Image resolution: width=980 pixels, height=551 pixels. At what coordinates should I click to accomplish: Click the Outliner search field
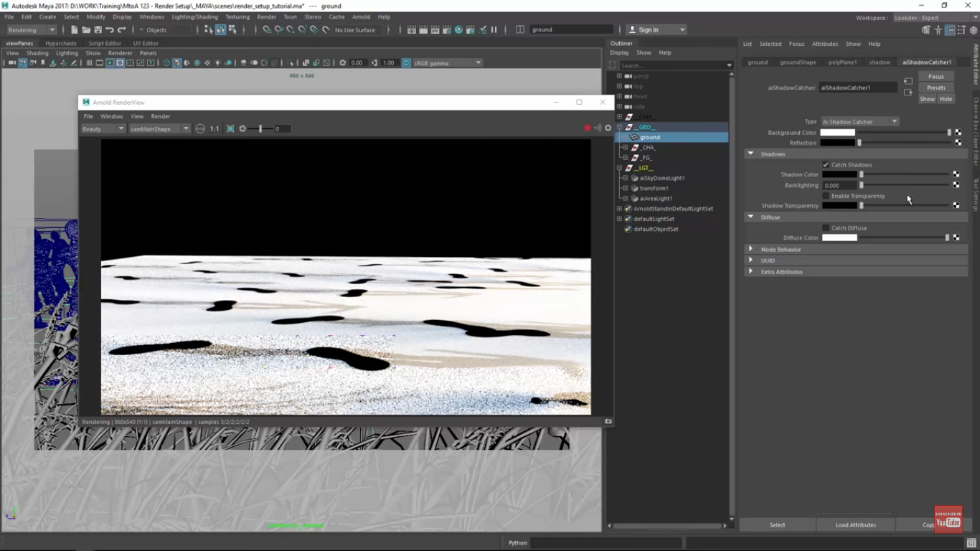tap(673, 65)
